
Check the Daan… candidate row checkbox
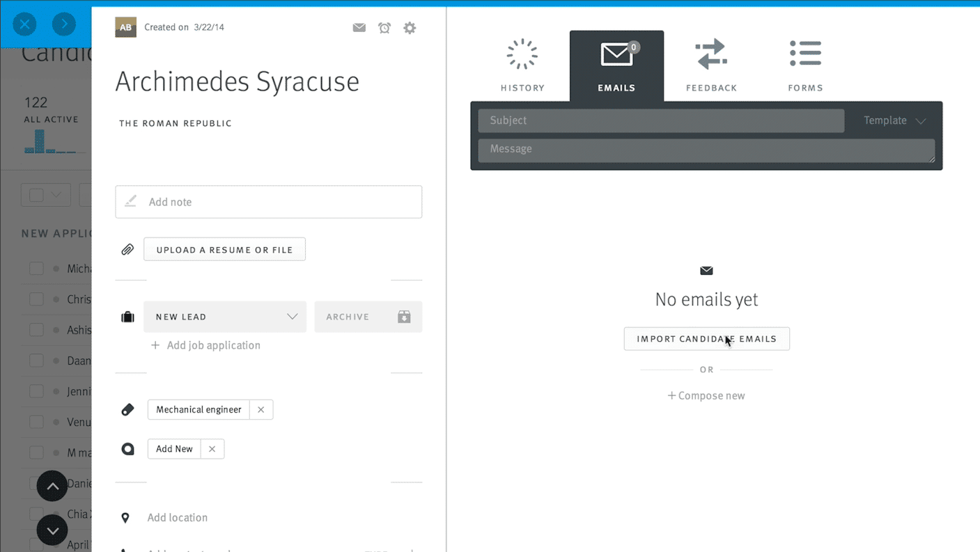tap(36, 361)
